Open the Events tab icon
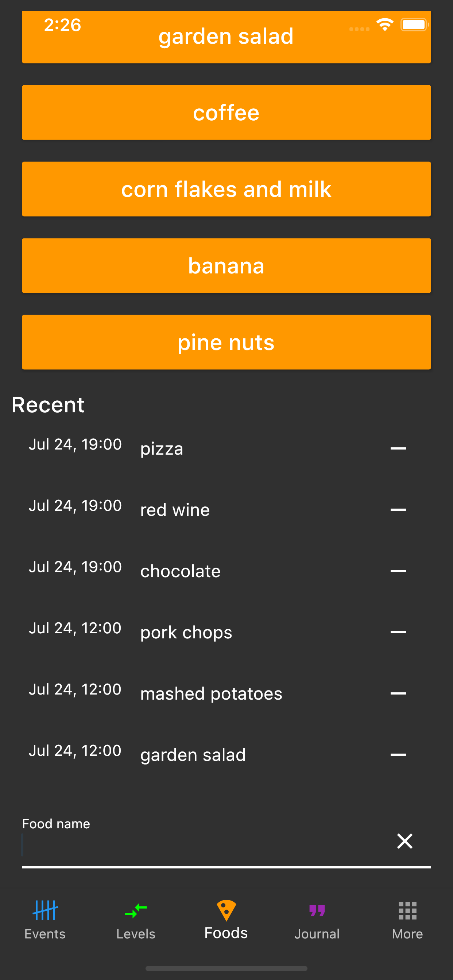The image size is (453, 980). (45, 911)
